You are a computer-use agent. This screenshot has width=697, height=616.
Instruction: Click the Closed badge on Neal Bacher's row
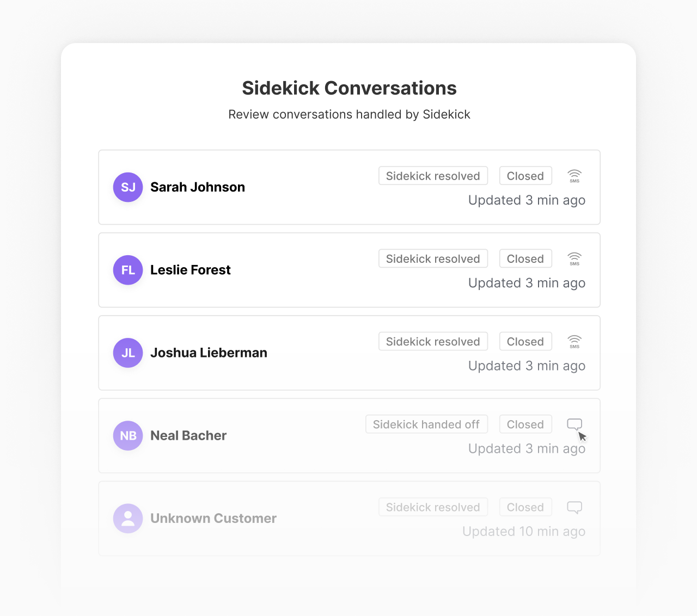pyautogui.click(x=525, y=424)
